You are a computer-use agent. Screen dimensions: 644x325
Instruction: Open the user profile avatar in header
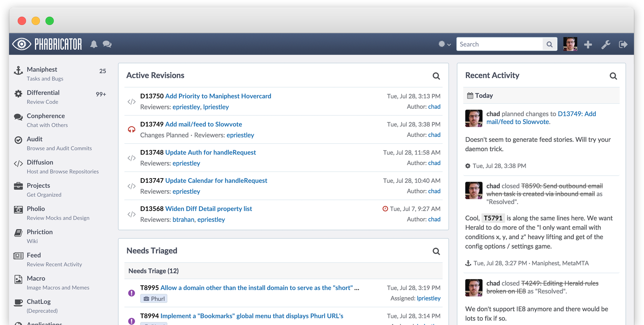570,44
